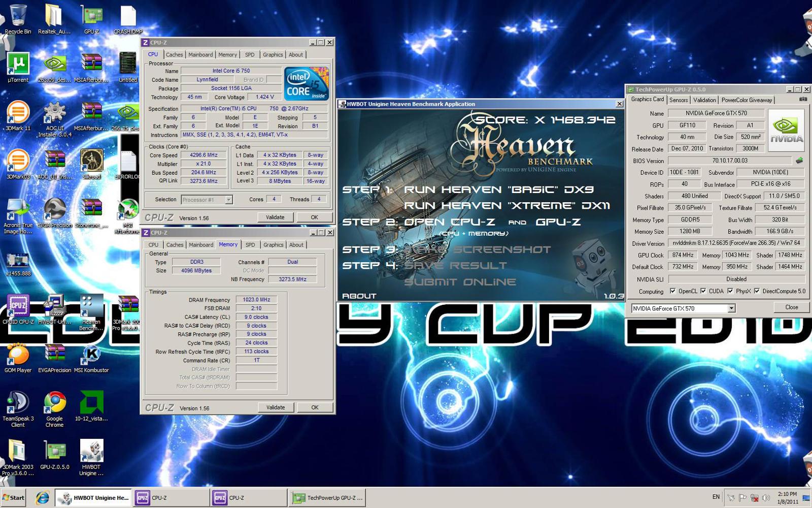Screen dimensions: 812x508
Task: Click Validate in the top CPU-Z window
Action: coord(275,217)
